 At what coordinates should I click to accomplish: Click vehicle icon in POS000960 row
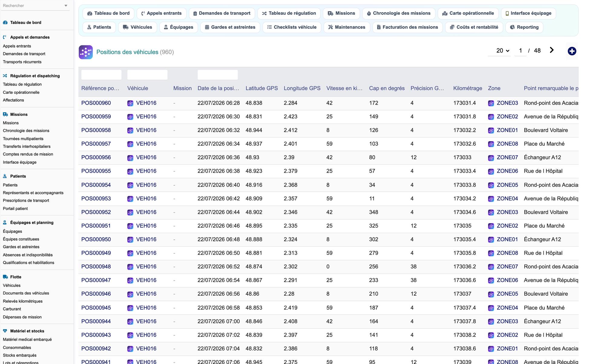click(130, 103)
